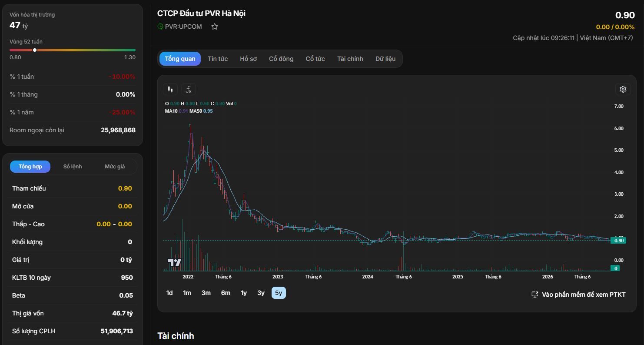This screenshot has height=345, width=644.
Task: Open the Cổ tức tab
Action: click(x=315, y=59)
